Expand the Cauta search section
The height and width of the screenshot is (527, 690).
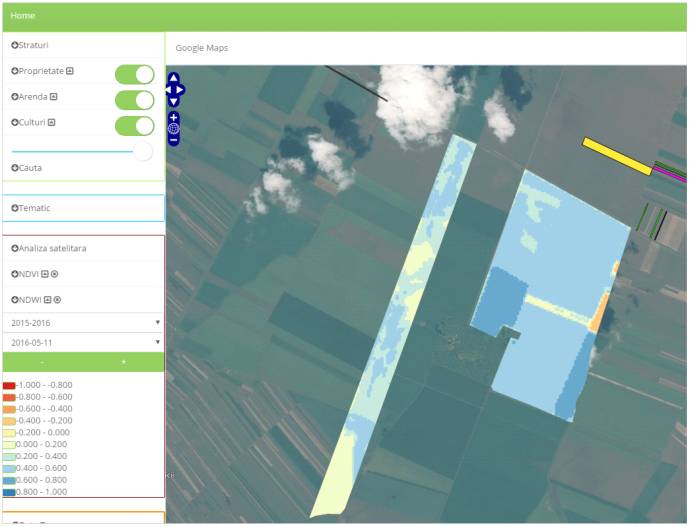[27, 168]
